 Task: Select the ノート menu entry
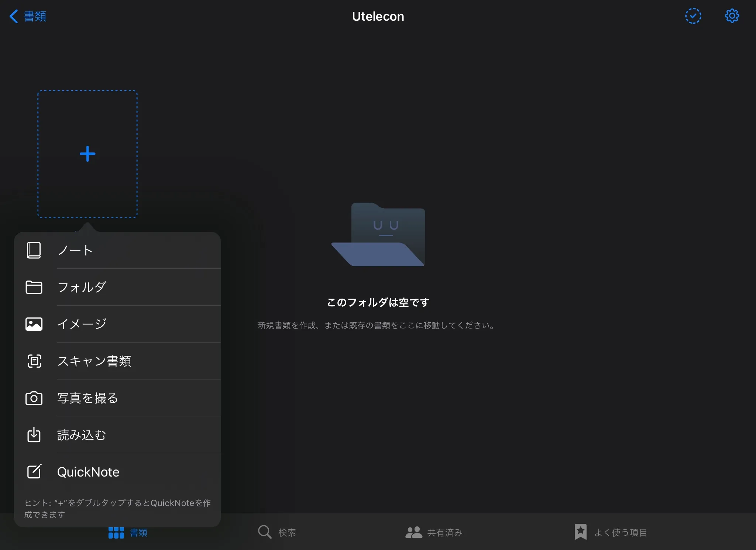(75, 250)
